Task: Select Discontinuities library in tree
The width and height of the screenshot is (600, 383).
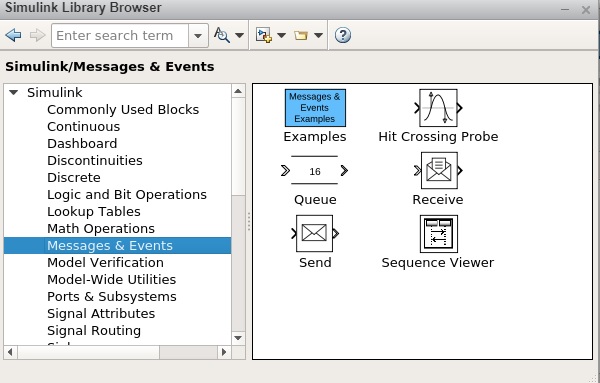Action: click(95, 160)
